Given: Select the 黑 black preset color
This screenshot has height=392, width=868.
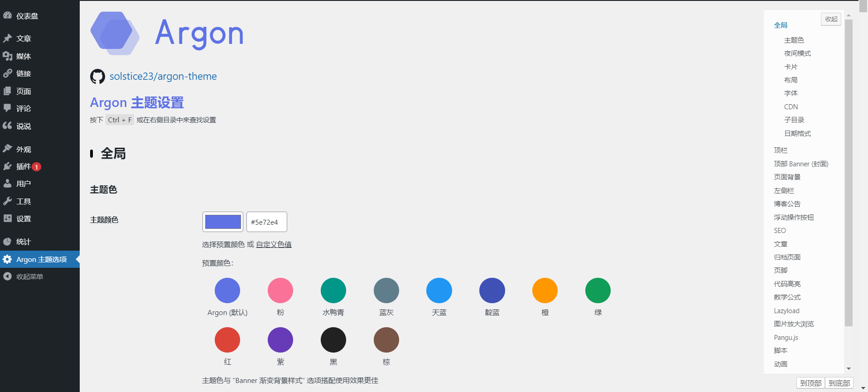Looking at the screenshot, I should click(333, 340).
